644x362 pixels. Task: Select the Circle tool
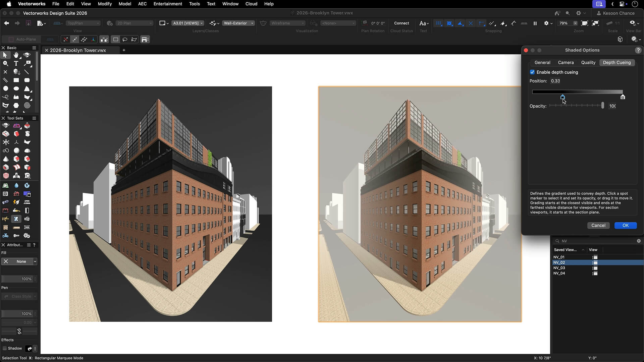click(5, 88)
